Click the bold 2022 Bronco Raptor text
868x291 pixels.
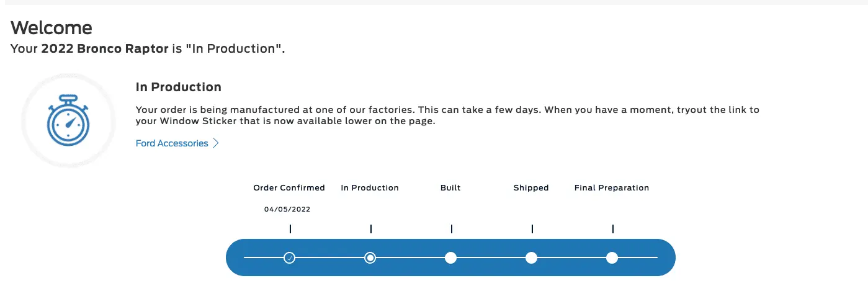coord(105,48)
